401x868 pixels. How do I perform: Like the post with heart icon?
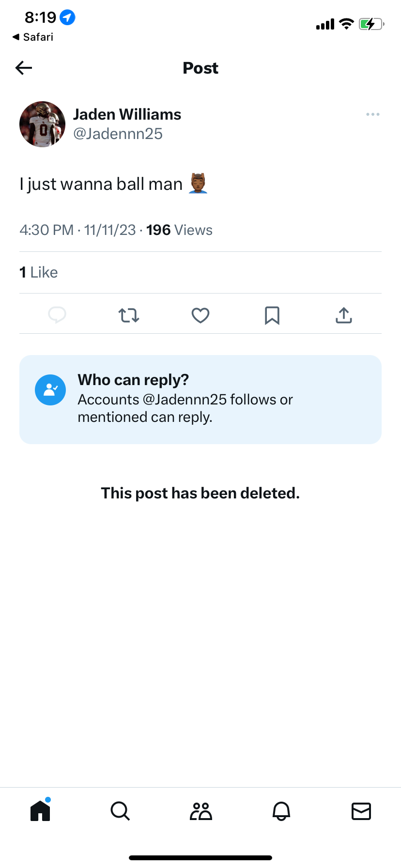point(200,315)
